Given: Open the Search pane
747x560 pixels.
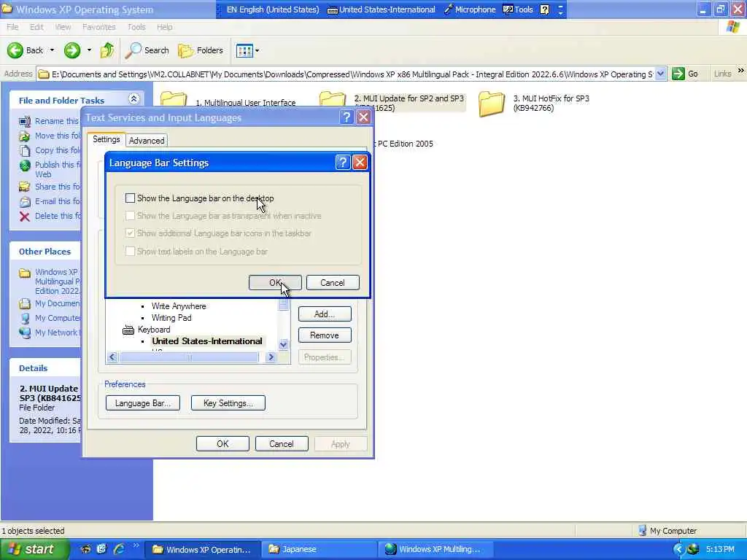Looking at the screenshot, I should pyautogui.click(x=147, y=50).
